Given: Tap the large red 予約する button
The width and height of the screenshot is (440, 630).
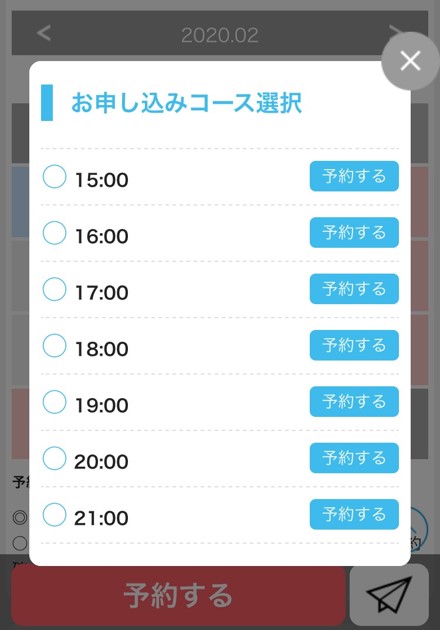Looking at the screenshot, I should pos(178,595).
